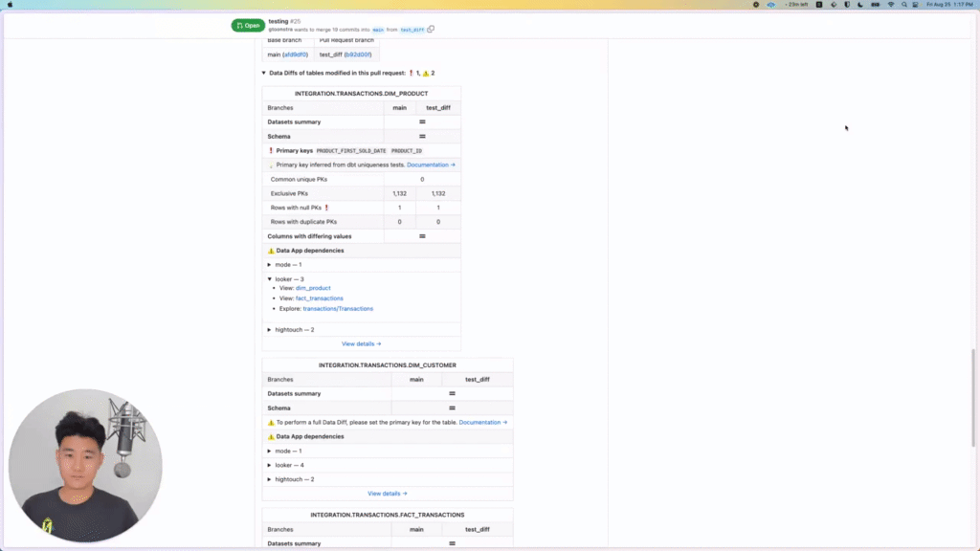Image resolution: width=980 pixels, height=551 pixels.
Task: Expand hightouch — 2 under DIM_CUSTOMER
Action: pos(269,480)
